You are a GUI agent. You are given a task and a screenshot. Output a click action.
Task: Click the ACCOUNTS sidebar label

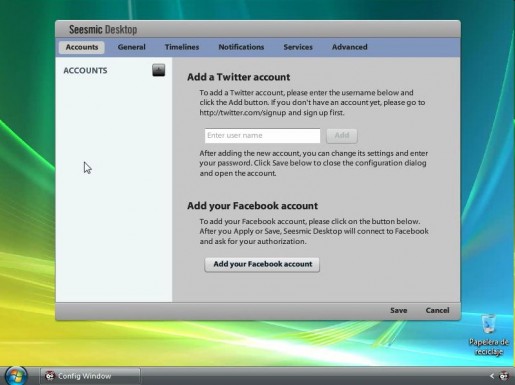85,71
